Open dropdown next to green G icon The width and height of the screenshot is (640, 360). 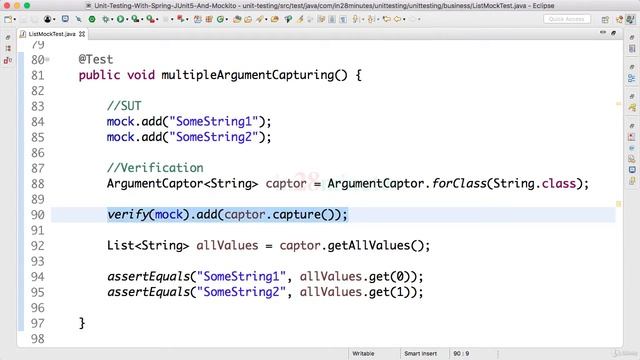tap(227, 19)
